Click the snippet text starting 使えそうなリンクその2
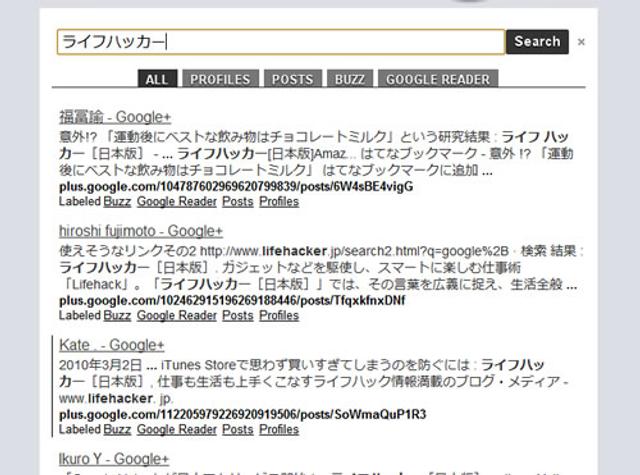The width and height of the screenshot is (640, 475). (x=321, y=267)
